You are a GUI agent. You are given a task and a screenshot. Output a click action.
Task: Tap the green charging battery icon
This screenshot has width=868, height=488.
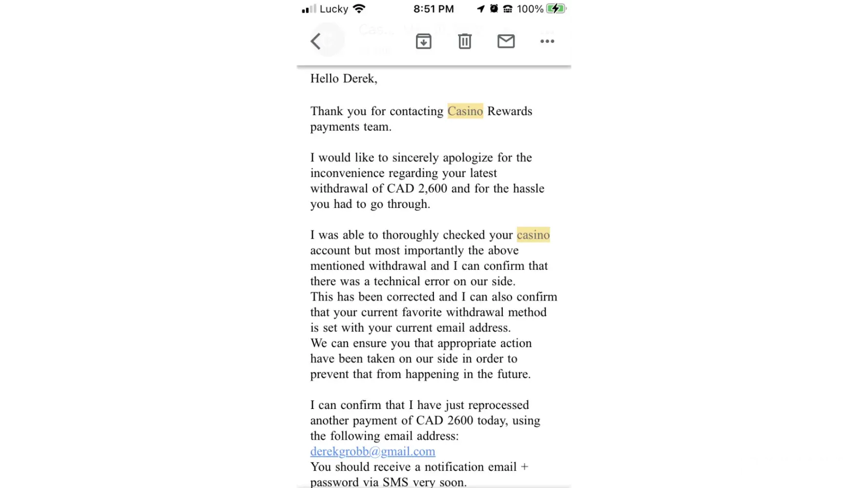click(556, 9)
